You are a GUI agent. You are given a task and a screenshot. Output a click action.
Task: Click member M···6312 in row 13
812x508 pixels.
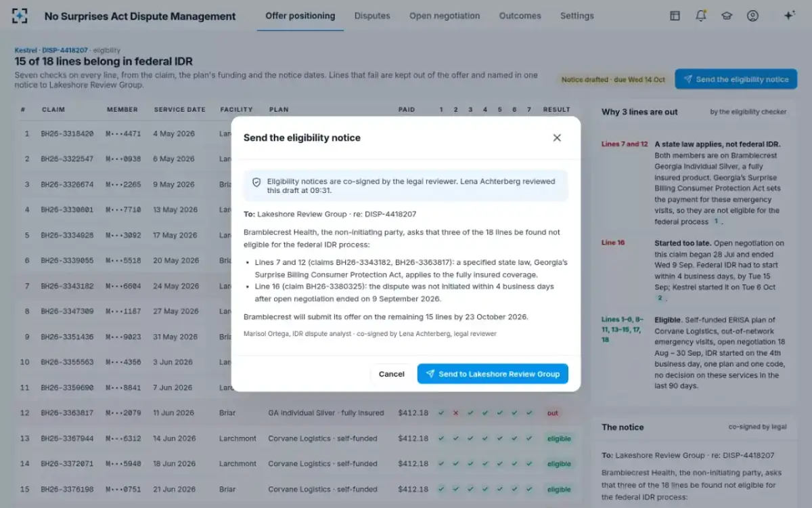(x=123, y=438)
